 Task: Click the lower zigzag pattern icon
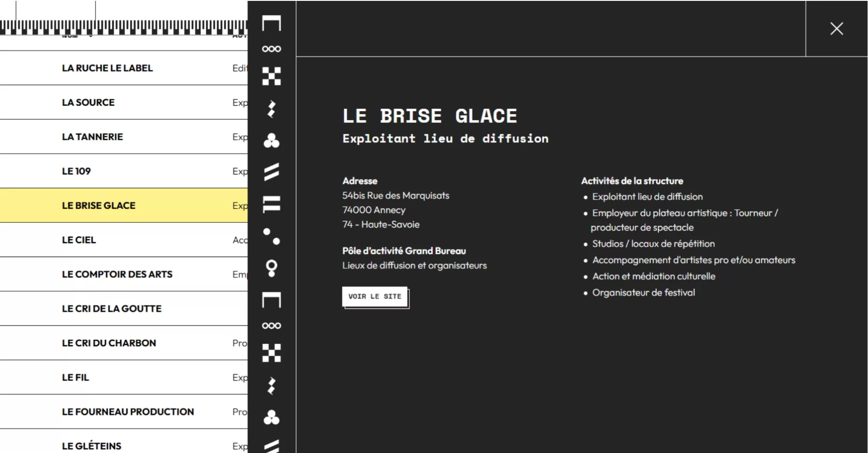[x=271, y=385]
